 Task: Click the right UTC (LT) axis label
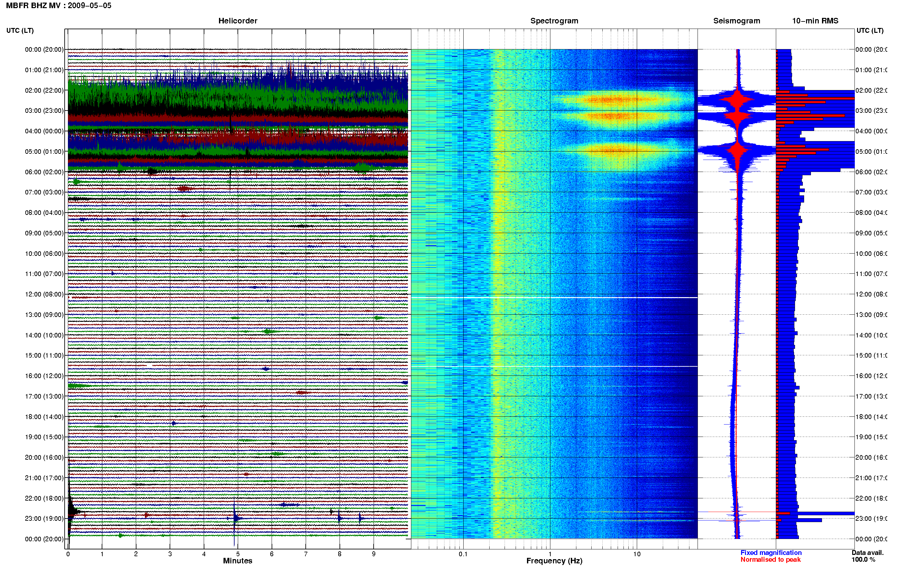pyautogui.click(x=870, y=31)
